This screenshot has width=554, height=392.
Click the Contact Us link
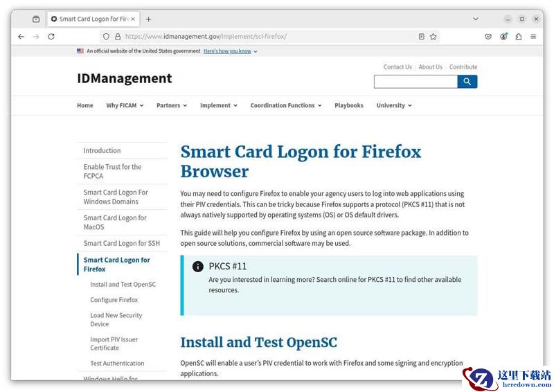click(397, 66)
